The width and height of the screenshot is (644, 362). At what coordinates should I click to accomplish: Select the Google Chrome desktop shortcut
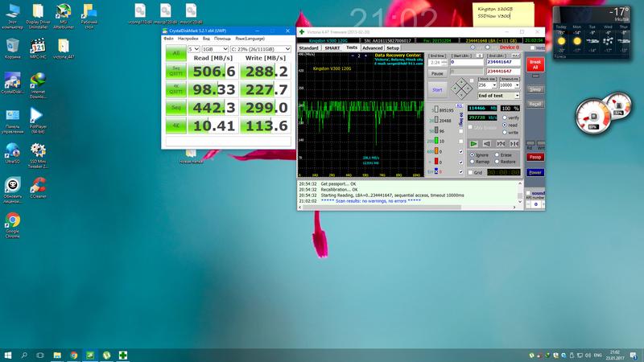tap(12, 225)
